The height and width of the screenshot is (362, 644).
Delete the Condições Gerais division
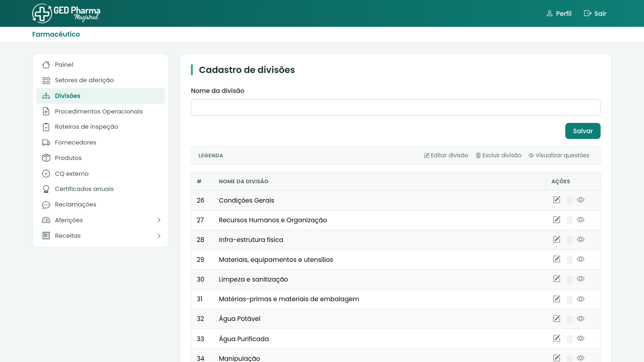[569, 200]
